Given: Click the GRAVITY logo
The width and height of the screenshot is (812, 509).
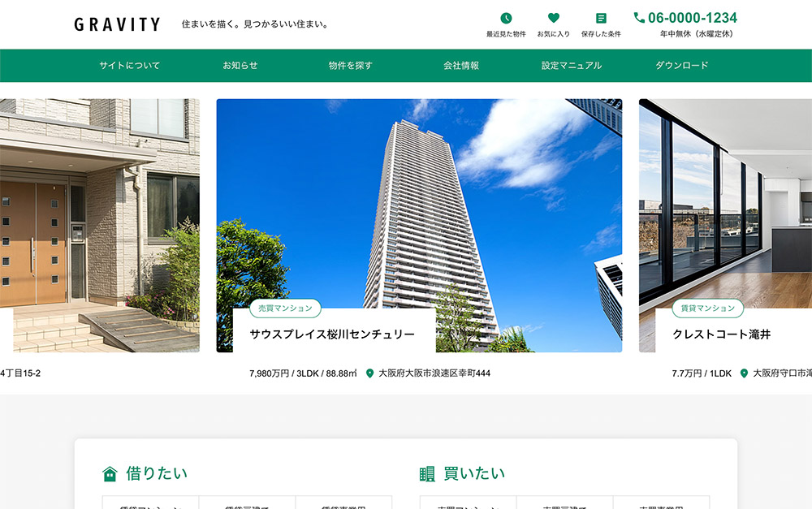Looking at the screenshot, I should 118,24.
